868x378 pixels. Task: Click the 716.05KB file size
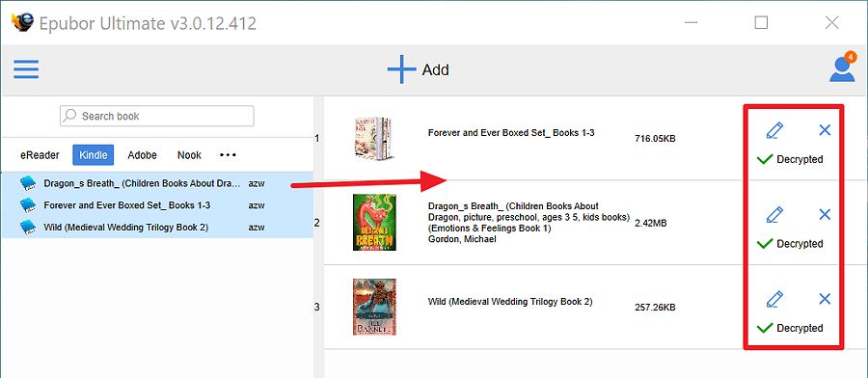point(655,138)
